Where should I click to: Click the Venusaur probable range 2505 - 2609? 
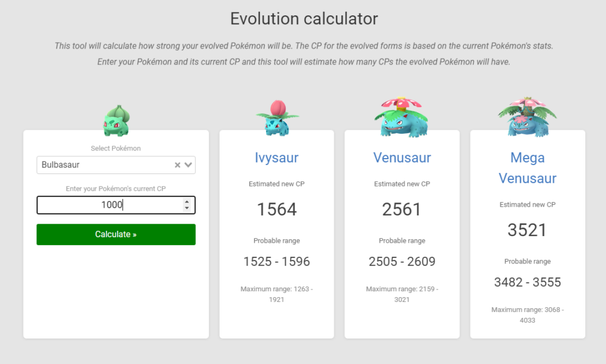[x=402, y=262]
